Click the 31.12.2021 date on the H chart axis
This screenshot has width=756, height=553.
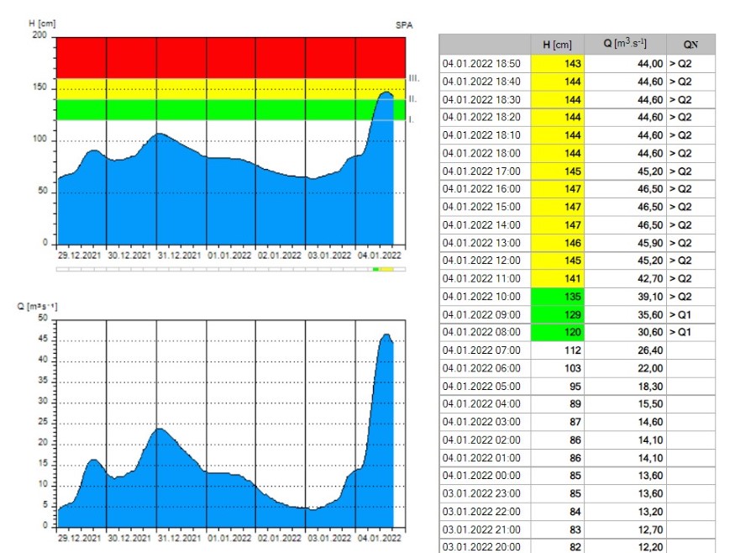click(x=181, y=255)
